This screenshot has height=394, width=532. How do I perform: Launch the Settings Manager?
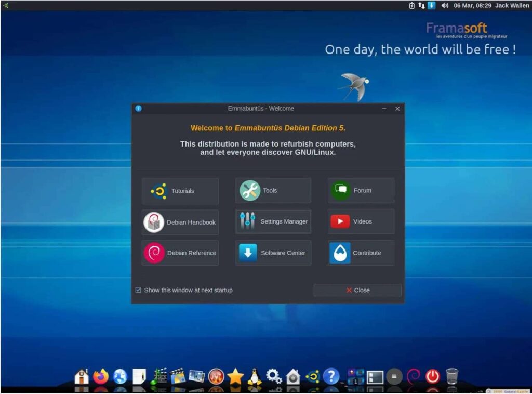[x=273, y=221]
